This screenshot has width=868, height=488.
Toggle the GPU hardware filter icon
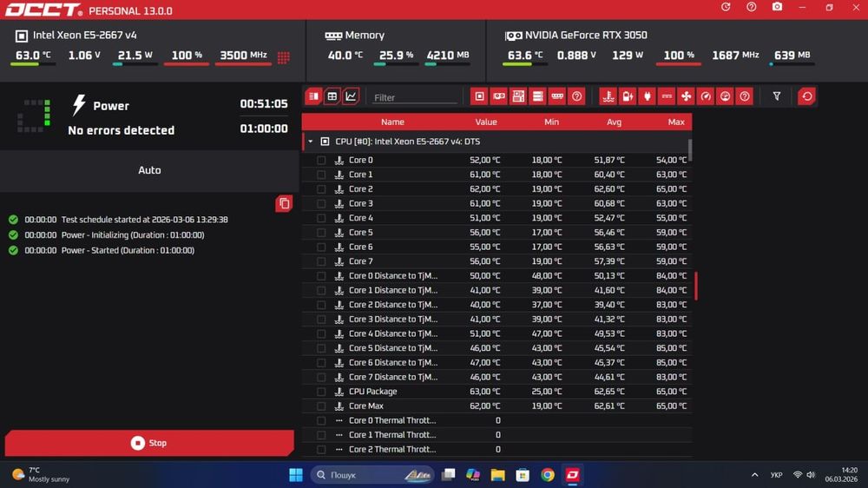click(x=499, y=96)
